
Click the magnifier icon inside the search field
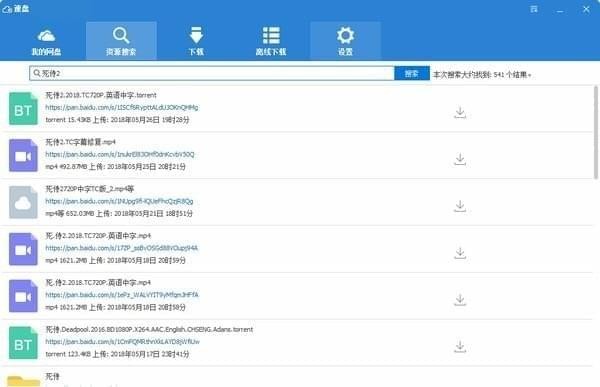[37, 73]
